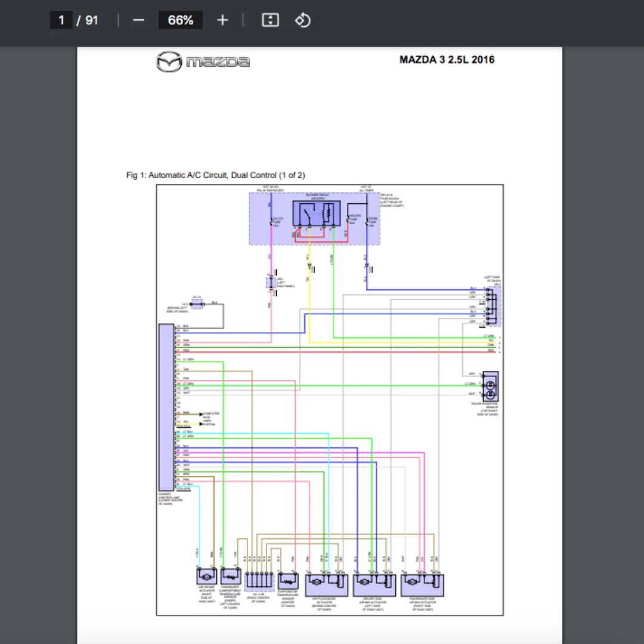Viewport: 644px width, 644px height.
Task: Click the Mazda logo in page header
Action: click(x=203, y=61)
